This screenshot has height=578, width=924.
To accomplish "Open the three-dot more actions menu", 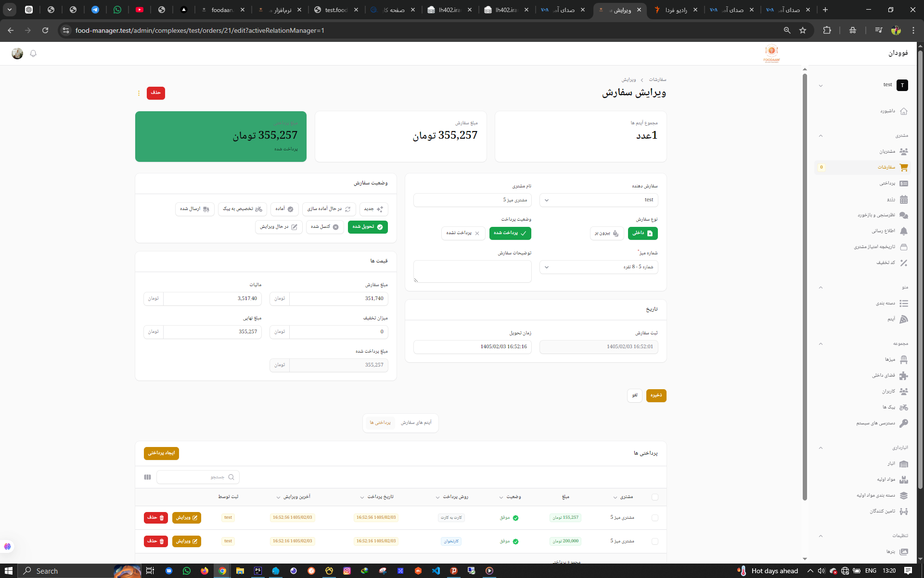I will (x=139, y=93).
